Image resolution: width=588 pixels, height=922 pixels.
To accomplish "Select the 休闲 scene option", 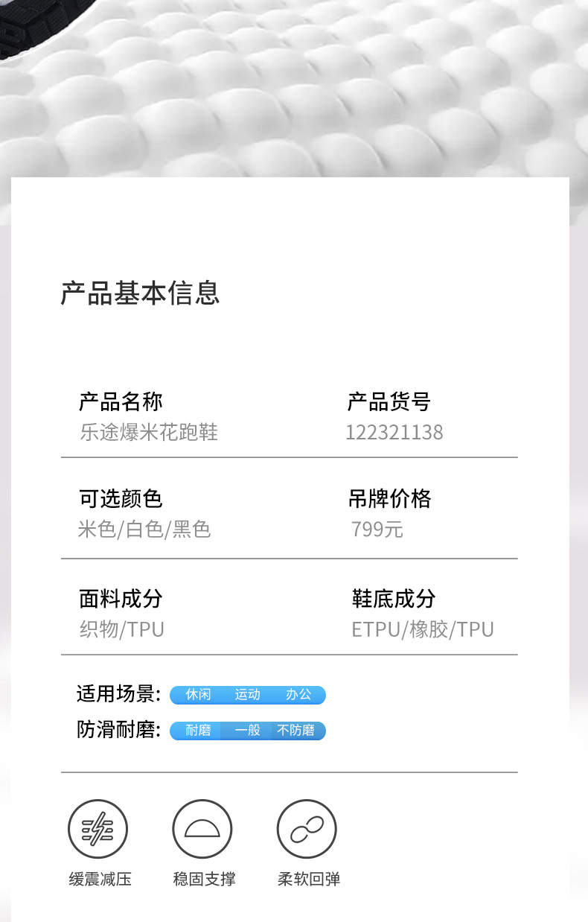I will pos(199,695).
